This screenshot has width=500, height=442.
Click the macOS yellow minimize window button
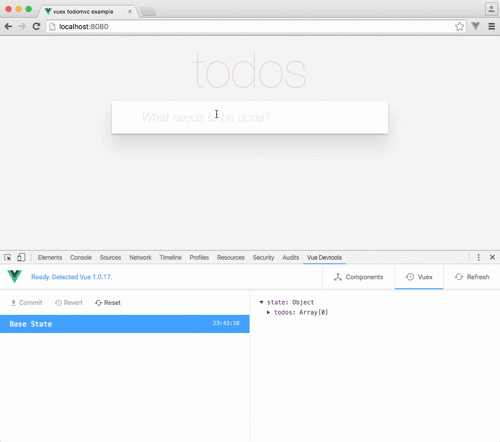point(19,9)
